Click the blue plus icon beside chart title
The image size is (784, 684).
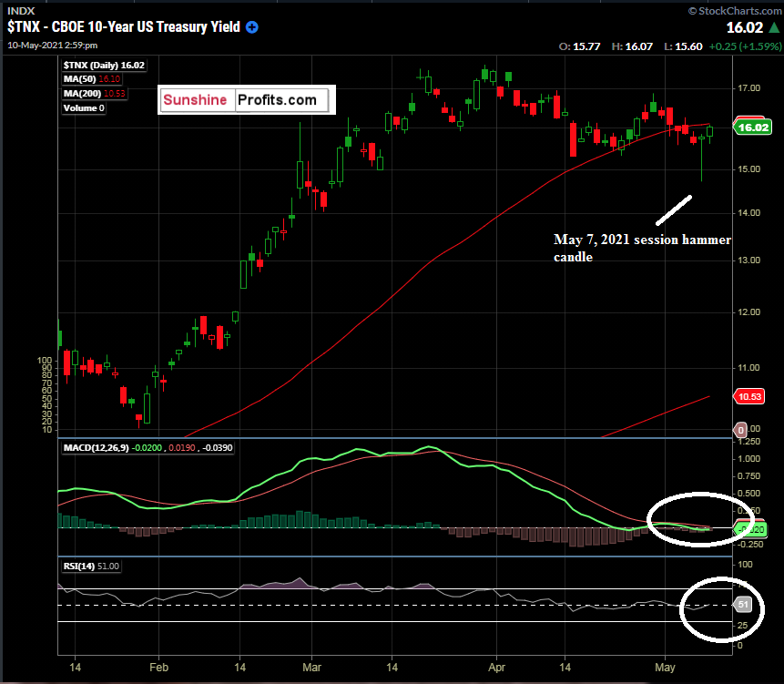252,27
